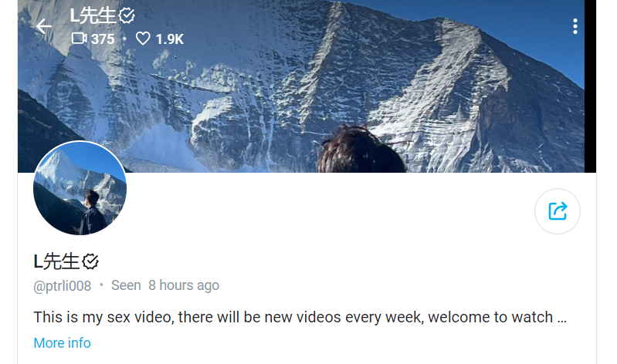The height and width of the screenshot is (364, 617).
Task: Open the round profile avatar picture
Action: 80,188
